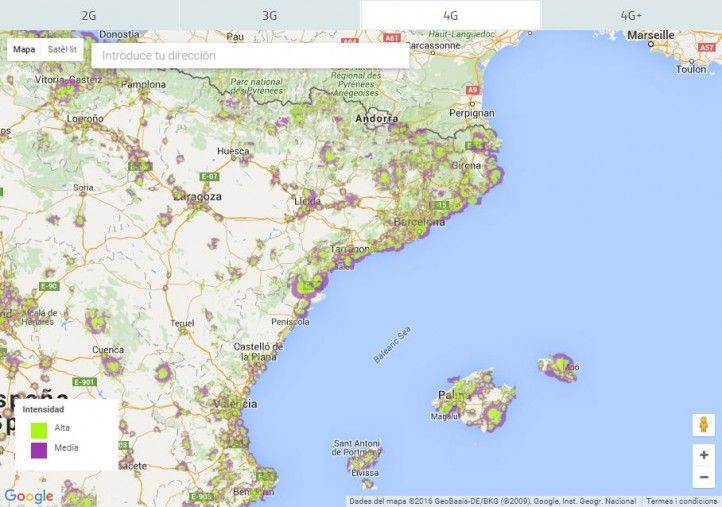
Task: Click the purple Media intensity swatch
Action: coord(39,450)
